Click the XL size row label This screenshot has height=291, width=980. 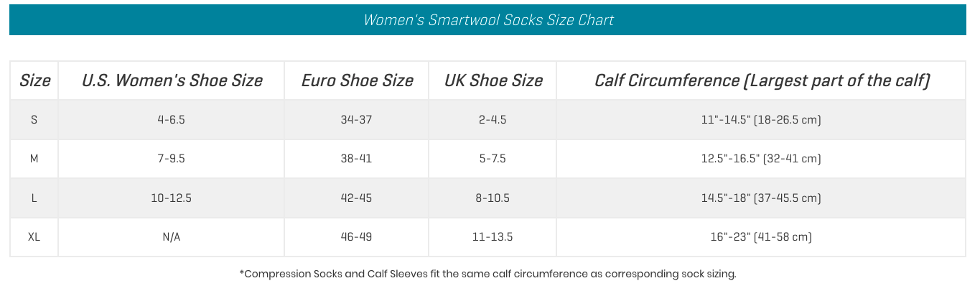pyautogui.click(x=34, y=237)
